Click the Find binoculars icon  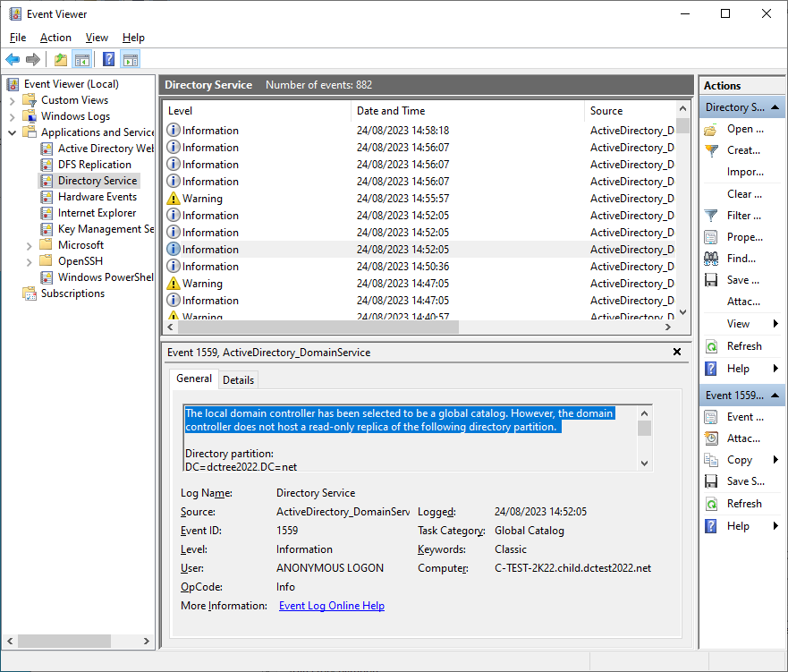point(710,259)
